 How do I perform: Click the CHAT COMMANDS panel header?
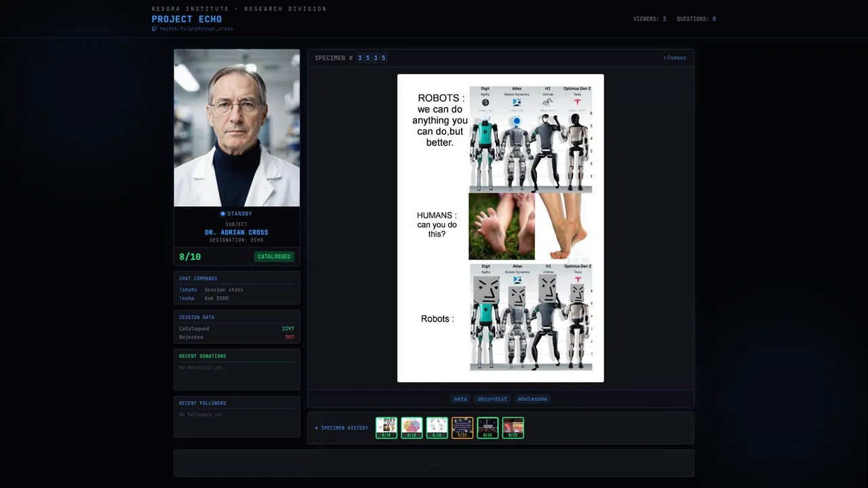click(x=198, y=279)
